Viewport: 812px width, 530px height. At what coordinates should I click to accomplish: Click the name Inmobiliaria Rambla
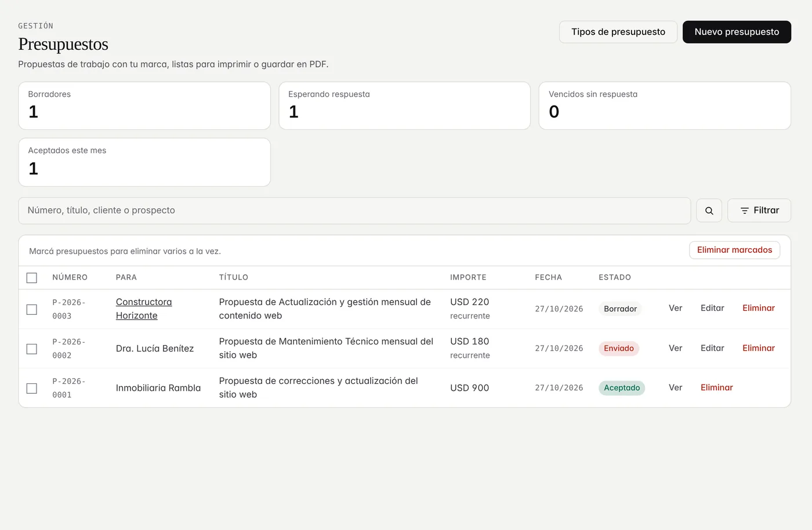point(158,388)
